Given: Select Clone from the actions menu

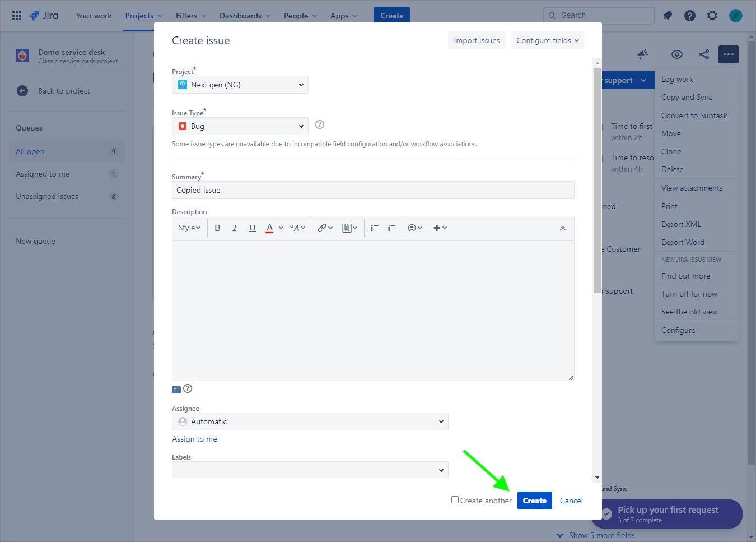Looking at the screenshot, I should pyautogui.click(x=671, y=152).
